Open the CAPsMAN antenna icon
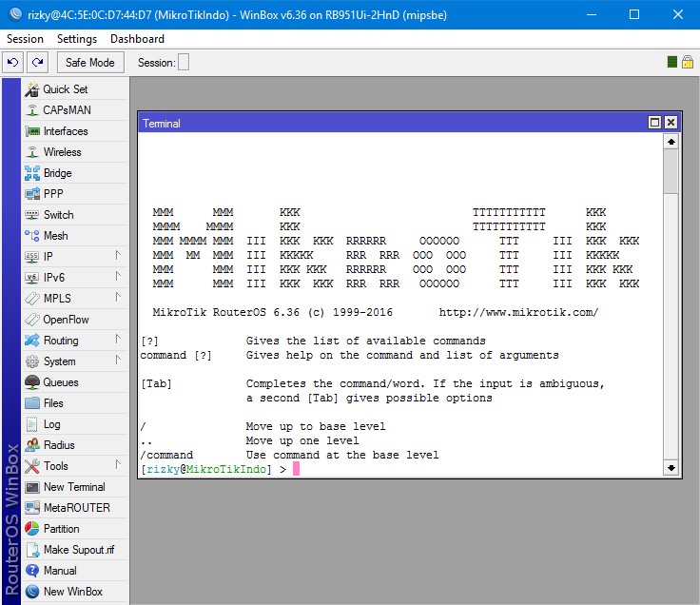The height and width of the screenshot is (605, 700). pyautogui.click(x=31, y=110)
